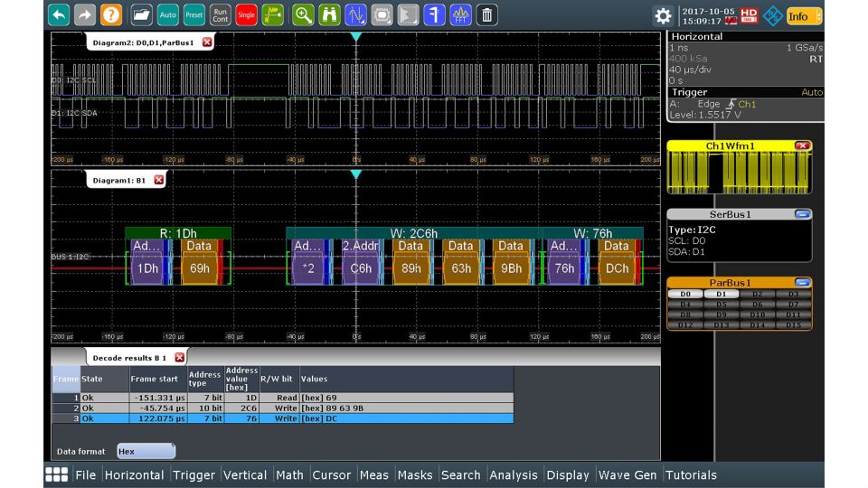Click the Rohde & Schwarz diamond logo
The width and height of the screenshot is (868, 488).
(772, 16)
